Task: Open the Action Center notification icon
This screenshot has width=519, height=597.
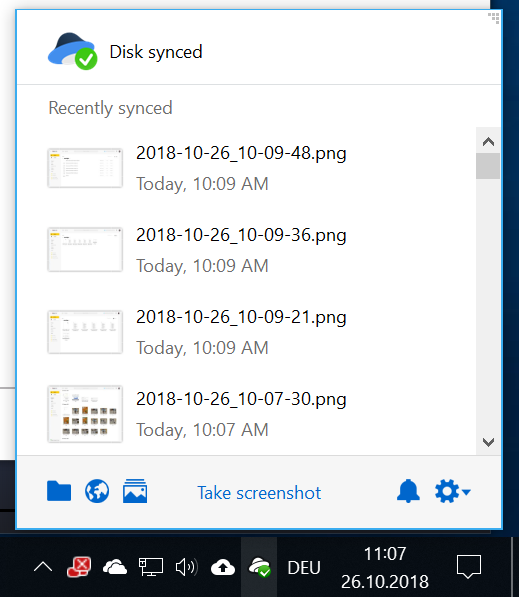Action: (469, 567)
